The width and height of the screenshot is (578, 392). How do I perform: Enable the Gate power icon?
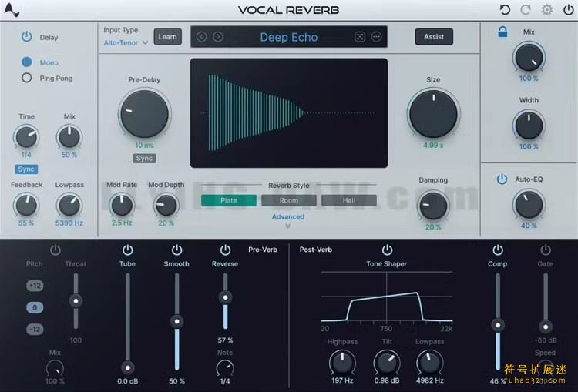click(546, 250)
